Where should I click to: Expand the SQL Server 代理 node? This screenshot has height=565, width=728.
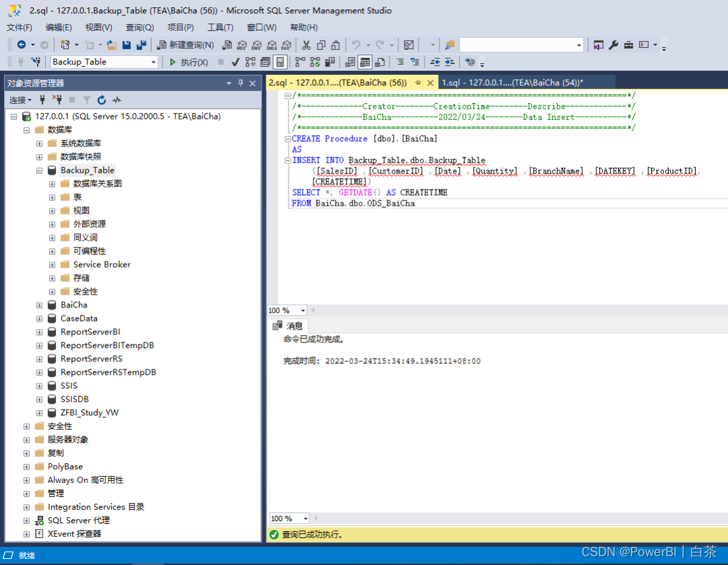(26, 521)
